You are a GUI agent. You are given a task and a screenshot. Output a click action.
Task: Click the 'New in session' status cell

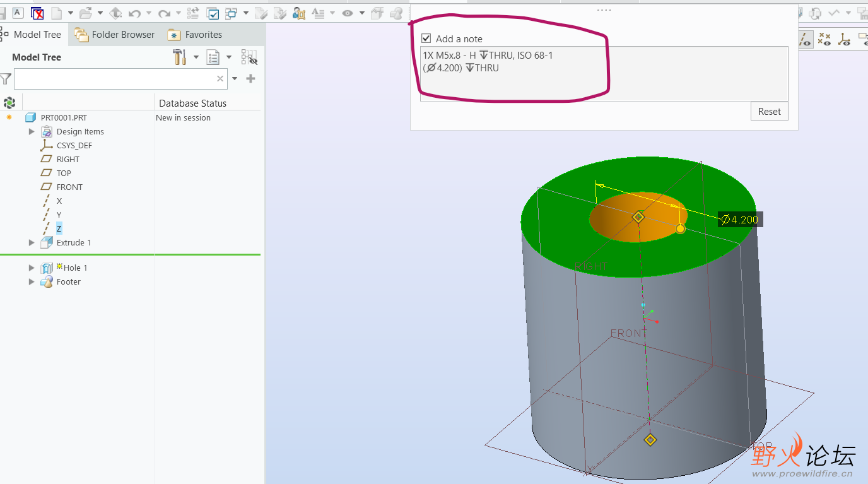[183, 117]
